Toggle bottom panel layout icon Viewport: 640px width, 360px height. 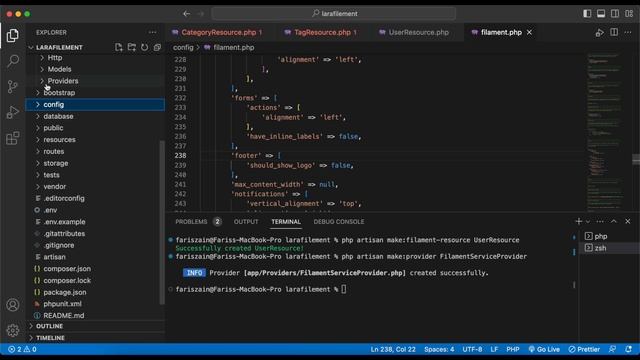(x=601, y=13)
